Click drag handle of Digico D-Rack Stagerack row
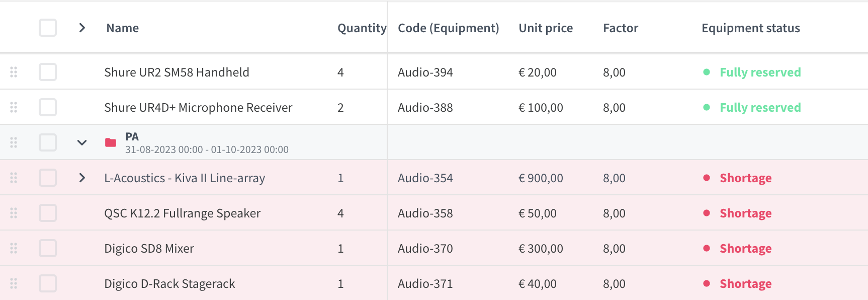This screenshot has height=300, width=868. (x=14, y=283)
